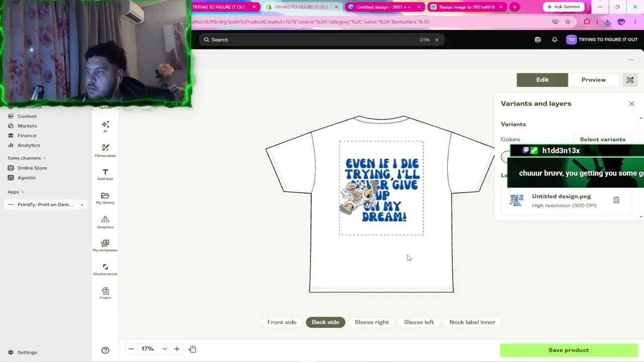Click the store sidekick icon beside the bell

coord(538,40)
